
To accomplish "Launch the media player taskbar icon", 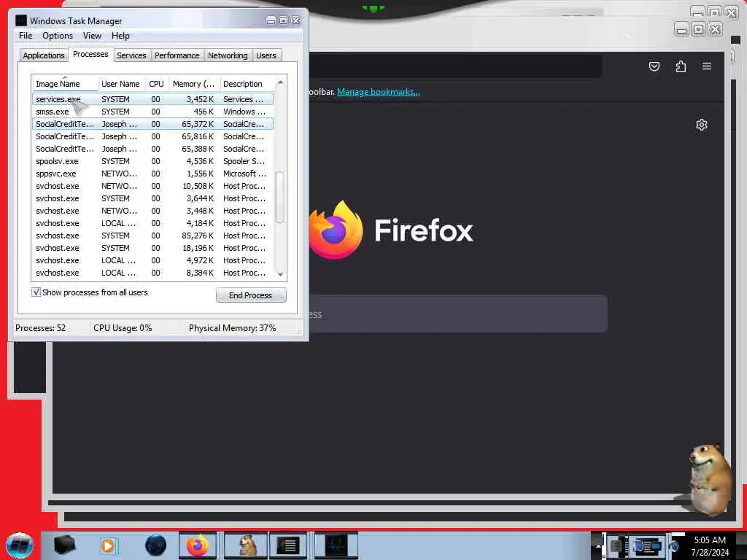I will click(108, 545).
